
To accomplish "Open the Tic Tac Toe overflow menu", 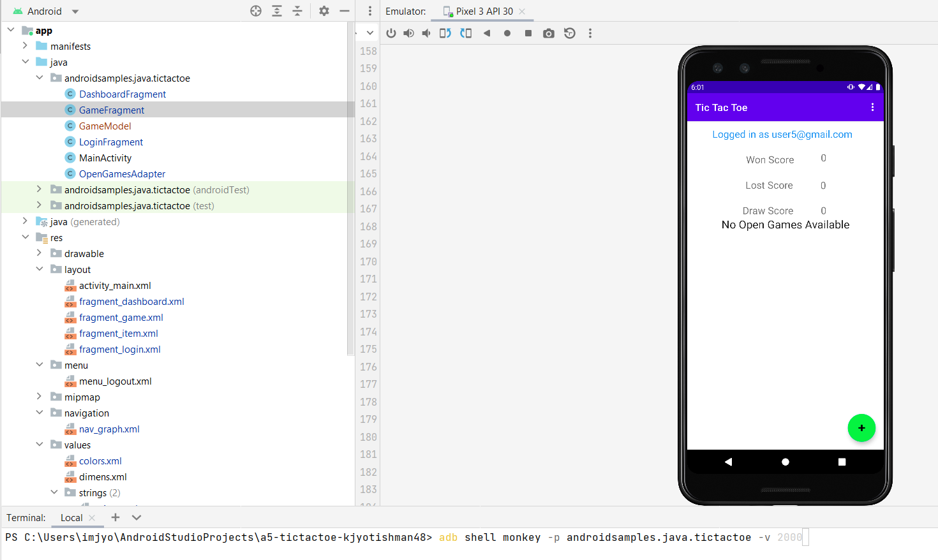I will click(872, 107).
